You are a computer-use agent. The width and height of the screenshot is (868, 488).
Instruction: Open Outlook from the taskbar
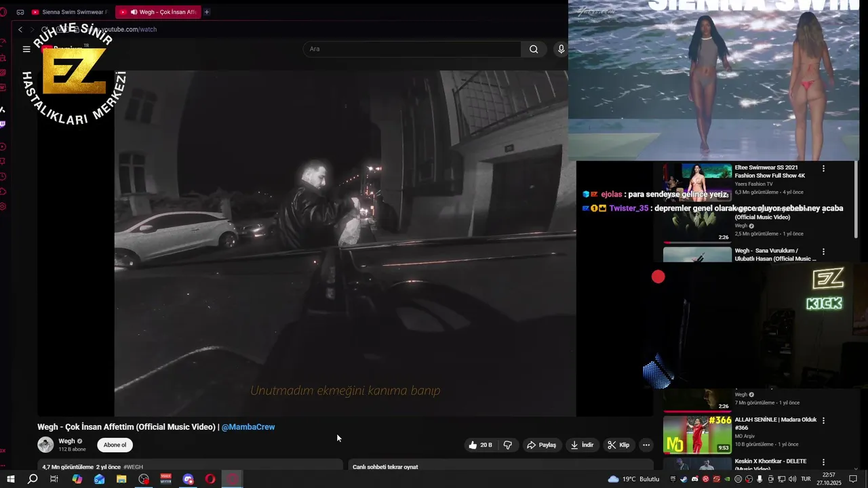click(x=100, y=479)
